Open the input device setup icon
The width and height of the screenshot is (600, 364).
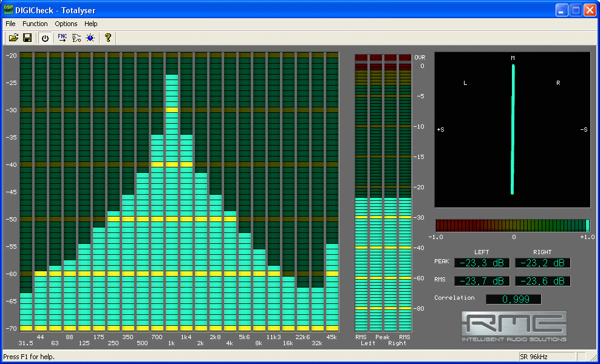click(77, 38)
